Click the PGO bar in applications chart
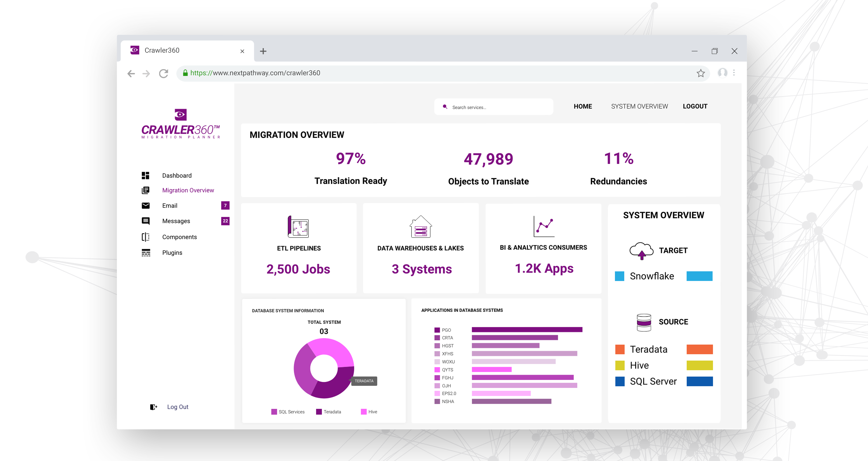This screenshot has height=461, width=868. (527, 330)
